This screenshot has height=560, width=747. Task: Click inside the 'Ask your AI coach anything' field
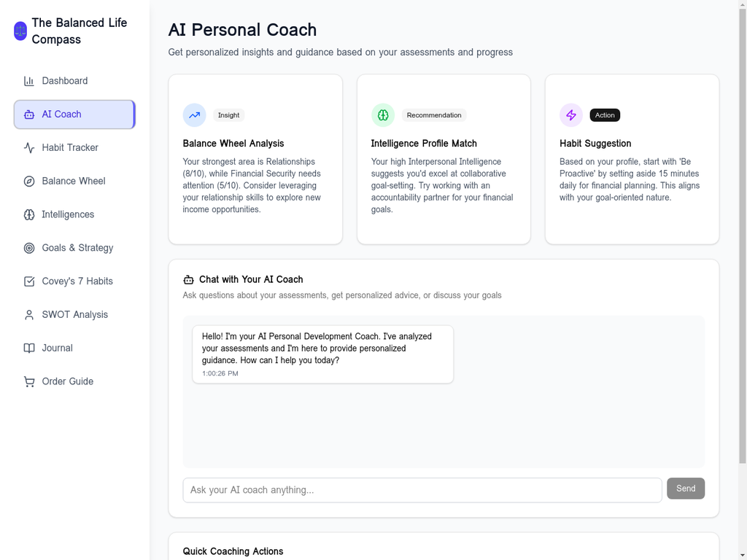[x=423, y=490]
